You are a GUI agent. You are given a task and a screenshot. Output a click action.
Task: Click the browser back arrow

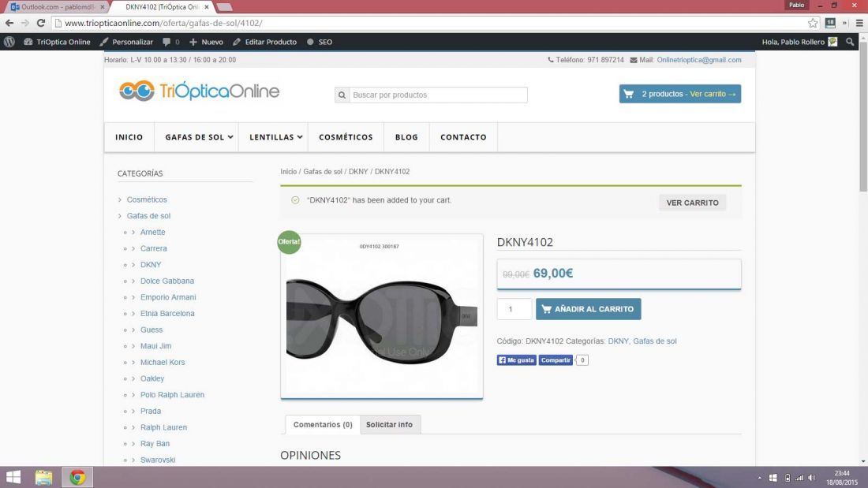[9, 23]
